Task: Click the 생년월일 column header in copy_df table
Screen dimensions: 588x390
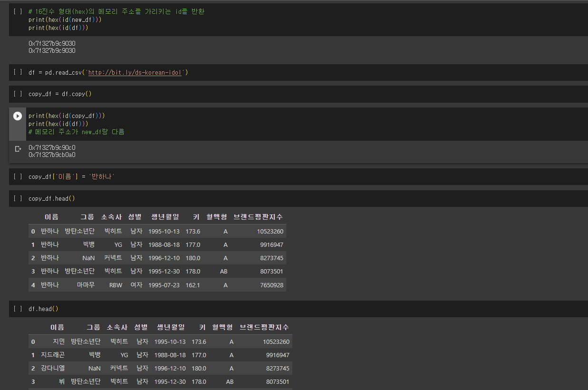Action: coord(165,217)
